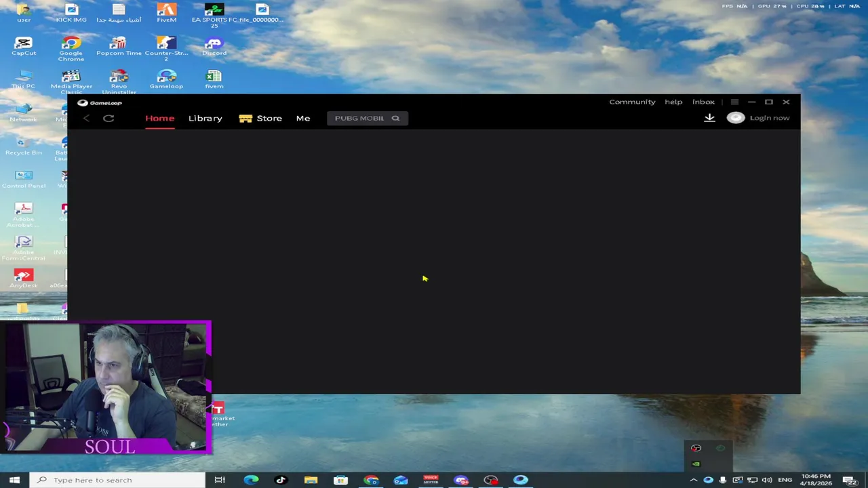Show hidden system tray icons

tap(693, 480)
